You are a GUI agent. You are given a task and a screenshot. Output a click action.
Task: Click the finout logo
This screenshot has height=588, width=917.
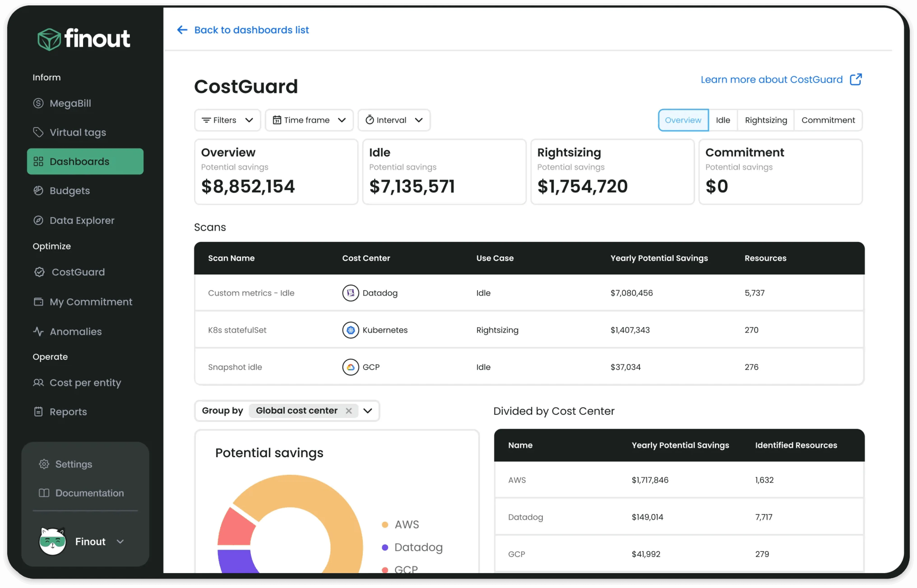[x=84, y=39]
